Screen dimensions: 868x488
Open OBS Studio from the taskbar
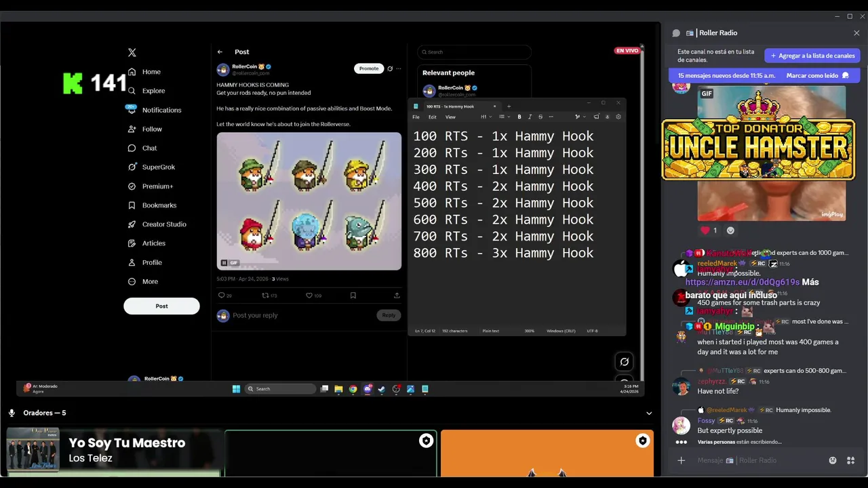coord(397,389)
